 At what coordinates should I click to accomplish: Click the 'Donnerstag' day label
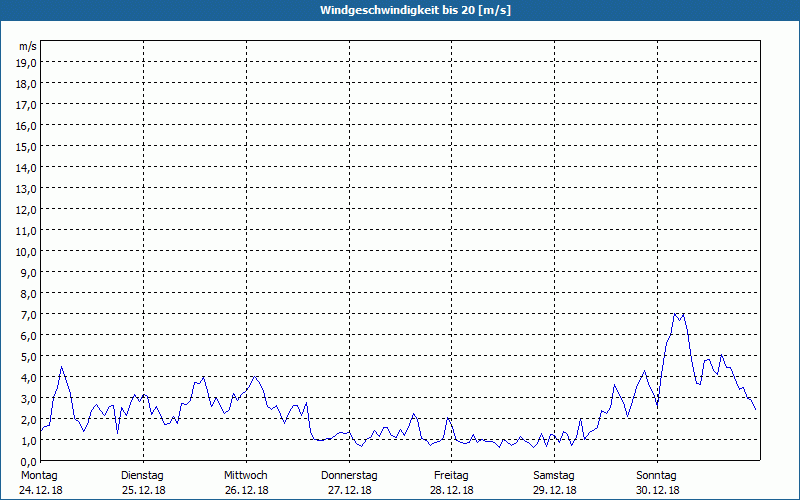(349, 476)
